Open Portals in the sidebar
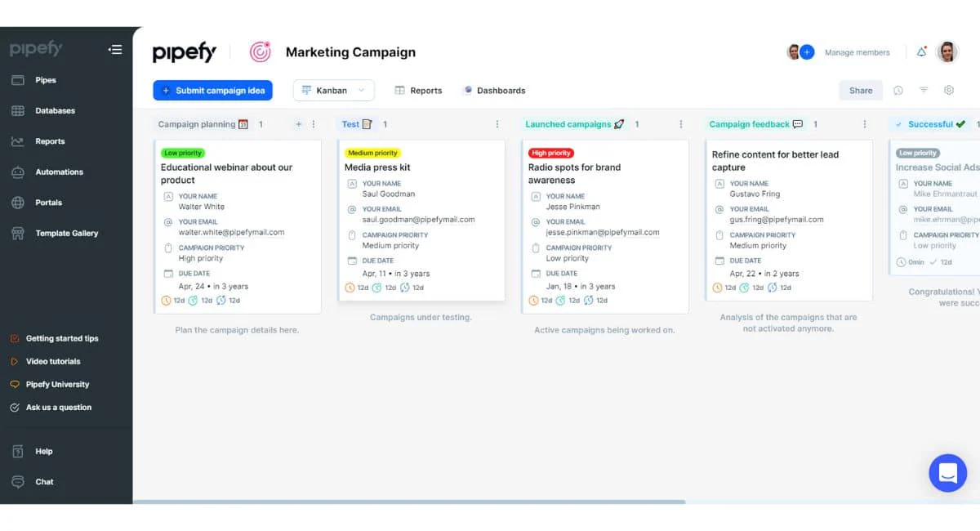The width and height of the screenshot is (980, 531). (x=49, y=203)
